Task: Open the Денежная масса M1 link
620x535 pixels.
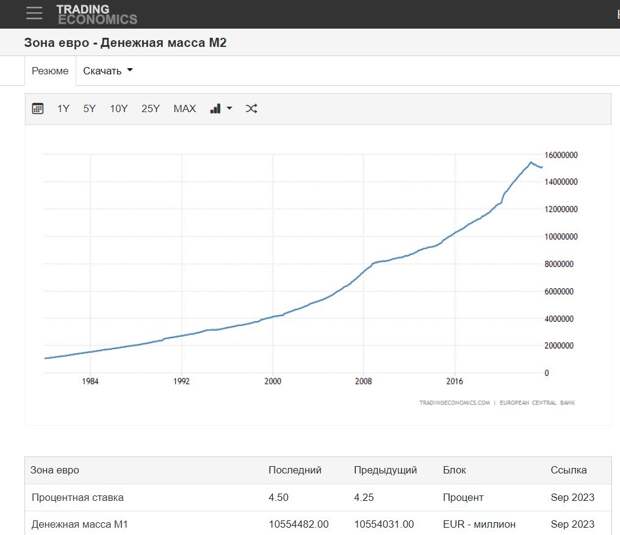Action: click(x=79, y=524)
